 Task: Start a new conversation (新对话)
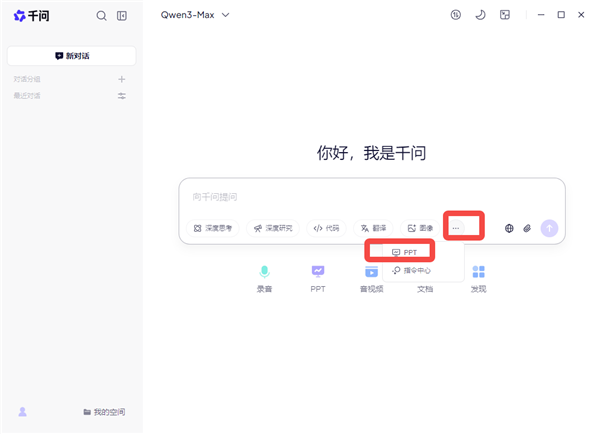click(72, 56)
